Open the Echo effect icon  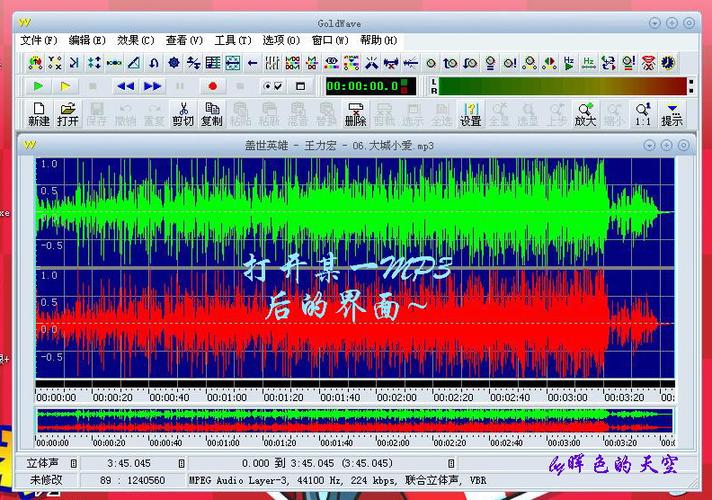(74, 63)
